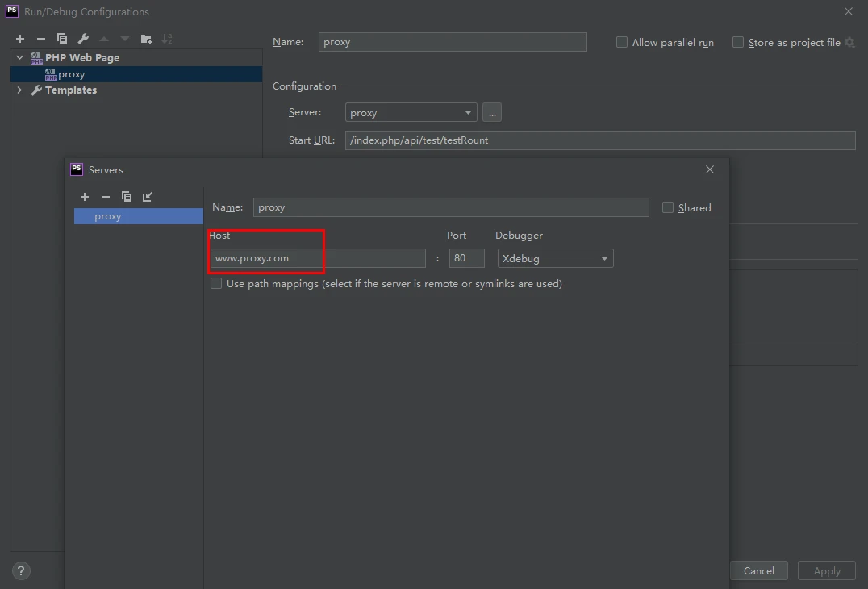This screenshot has width=868, height=589.
Task: Enable the Use path mappings checkbox
Action: click(216, 284)
